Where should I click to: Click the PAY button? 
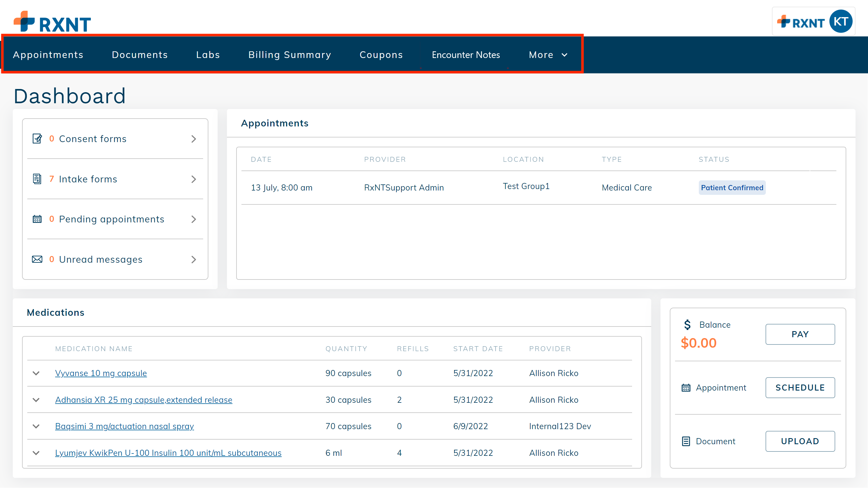(x=800, y=334)
